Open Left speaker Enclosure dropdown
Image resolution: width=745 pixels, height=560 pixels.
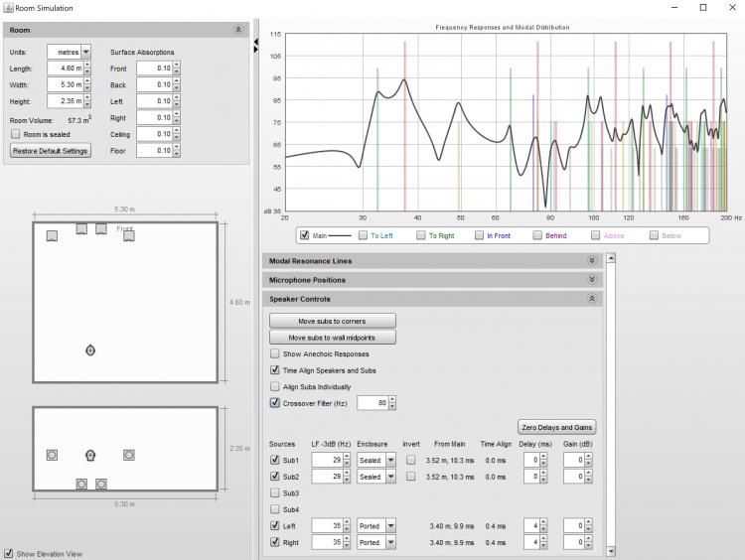coord(391,526)
